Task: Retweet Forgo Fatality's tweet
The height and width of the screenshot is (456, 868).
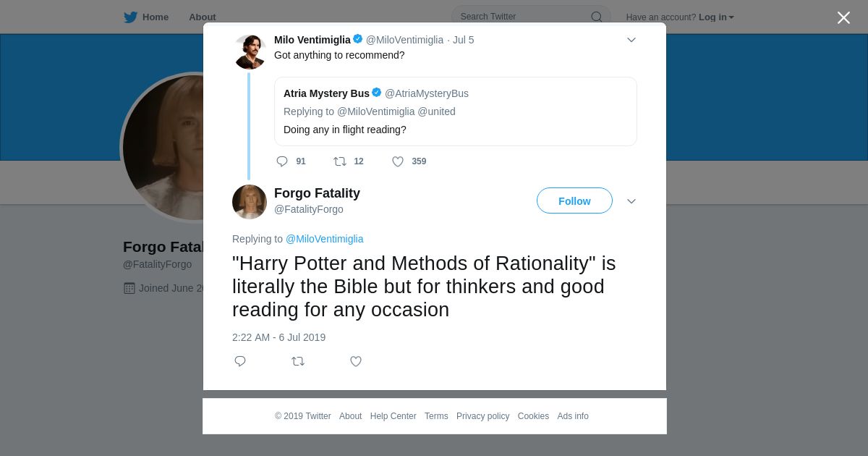Action: (x=298, y=361)
